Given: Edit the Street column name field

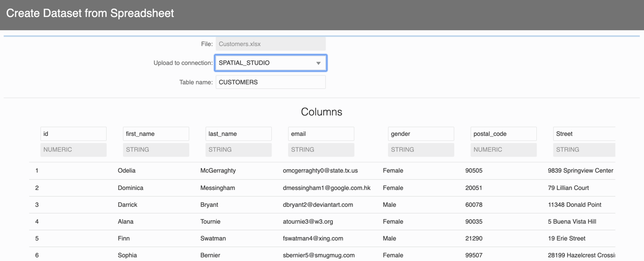Looking at the screenshot, I should coord(584,134).
